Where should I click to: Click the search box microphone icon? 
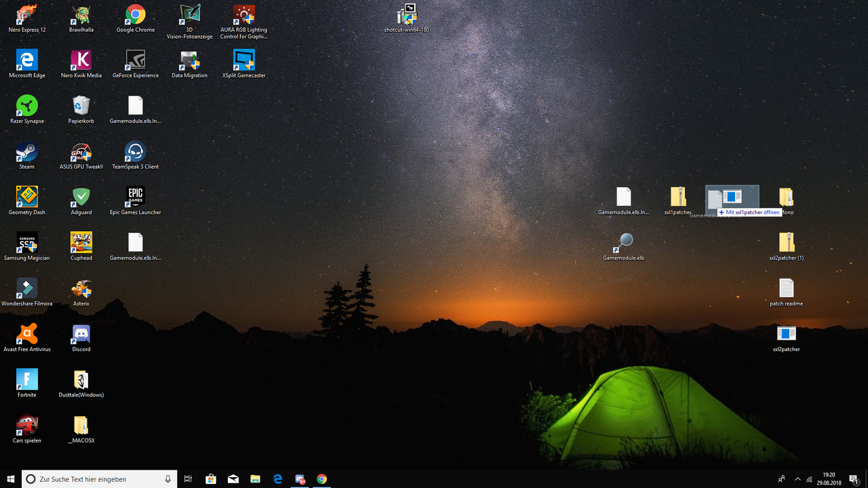[167, 479]
